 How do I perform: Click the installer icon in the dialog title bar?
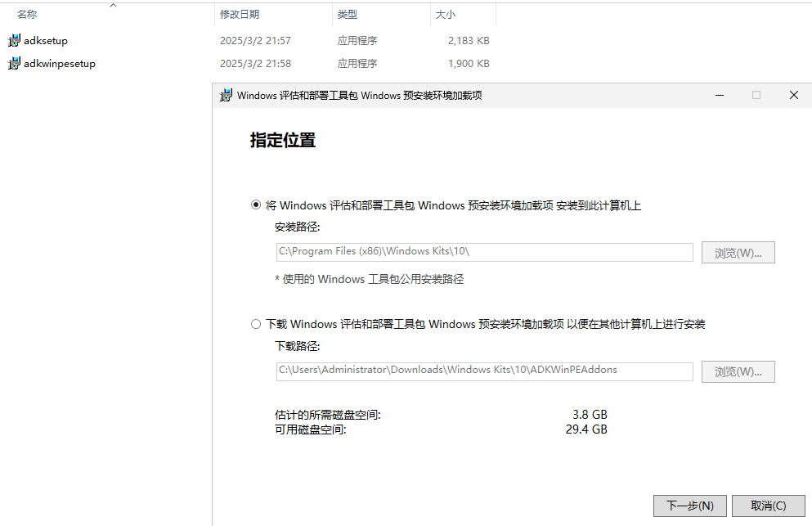pos(227,95)
